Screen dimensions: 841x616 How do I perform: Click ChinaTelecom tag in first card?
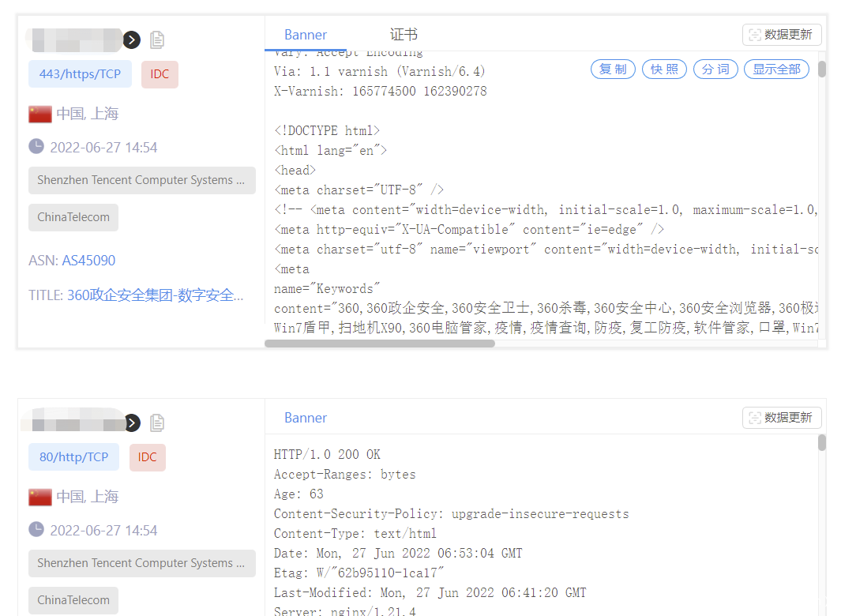[x=73, y=217]
